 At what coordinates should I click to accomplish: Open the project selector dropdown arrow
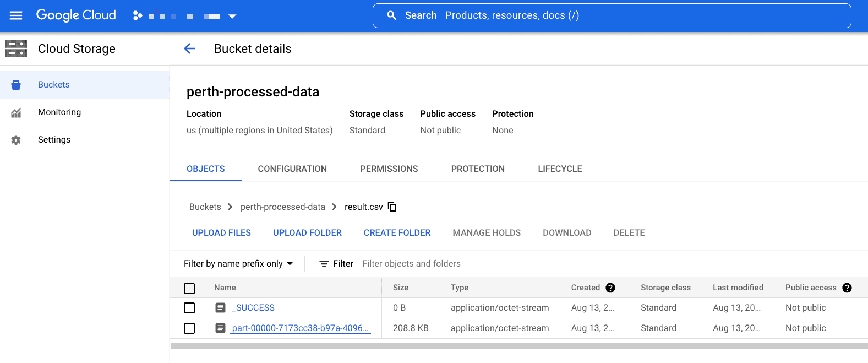click(232, 16)
